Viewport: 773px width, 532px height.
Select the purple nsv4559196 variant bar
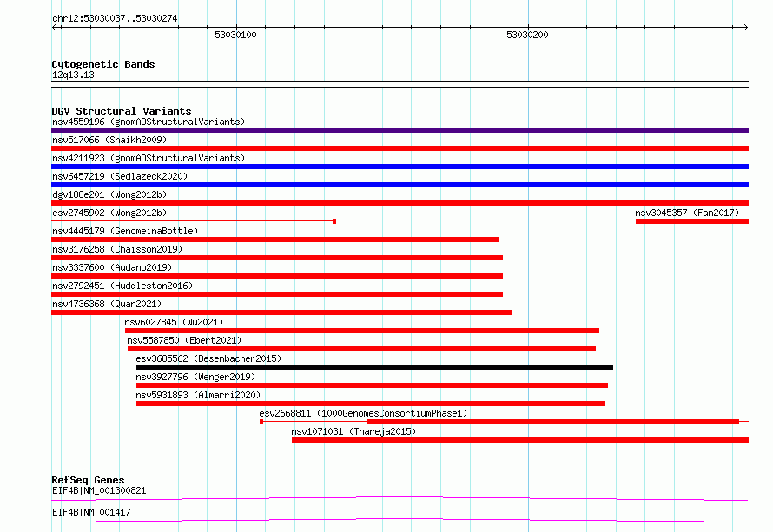400,130
